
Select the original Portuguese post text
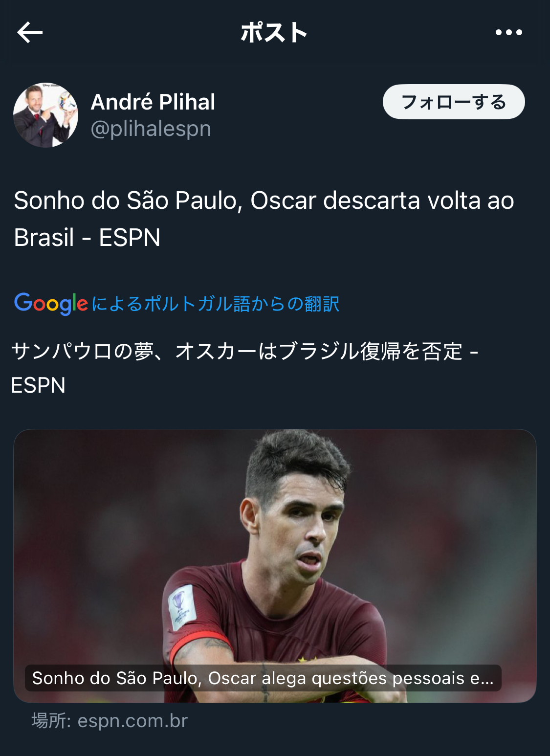pyautogui.click(x=264, y=219)
